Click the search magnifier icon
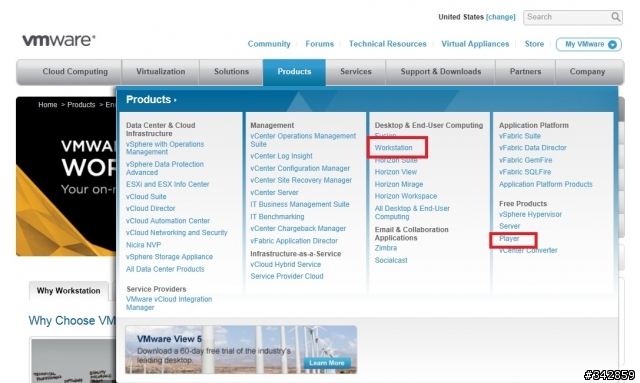This screenshot has height=383, width=640. [x=615, y=17]
